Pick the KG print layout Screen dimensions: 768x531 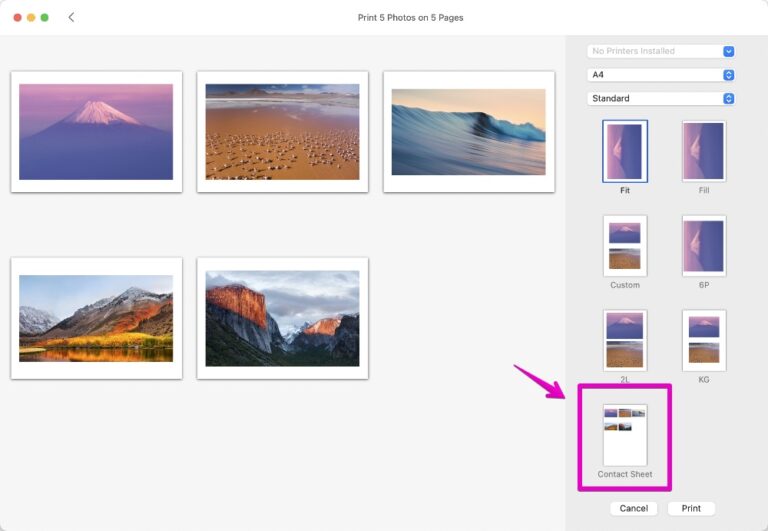704,340
